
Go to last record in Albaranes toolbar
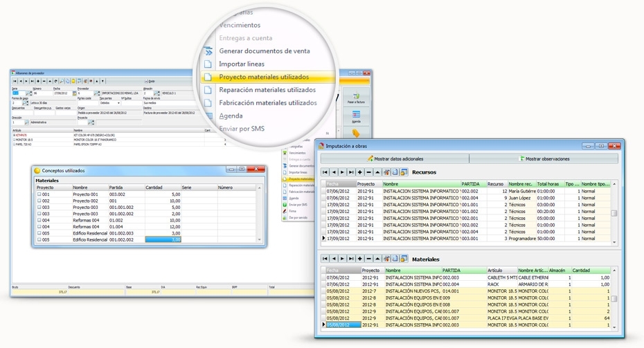pyautogui.click(x=33, y=81)
